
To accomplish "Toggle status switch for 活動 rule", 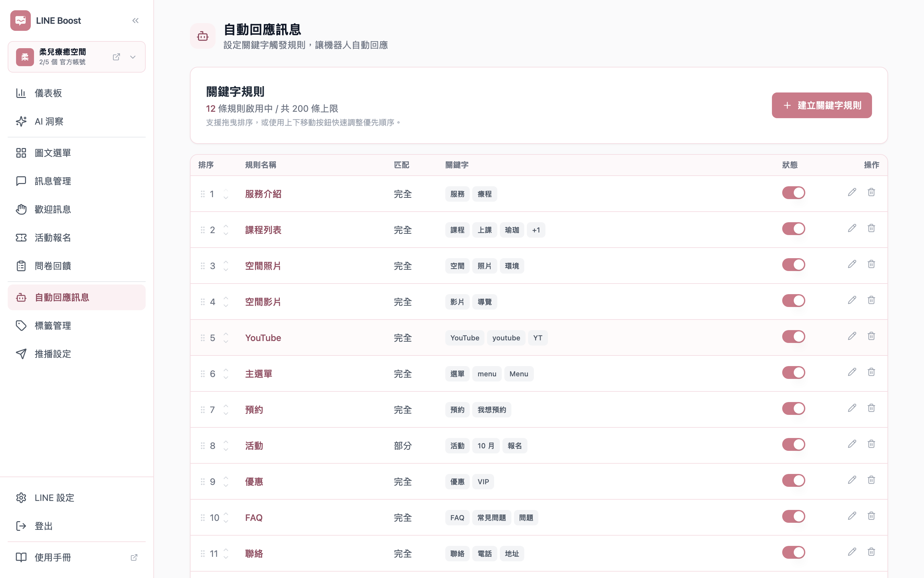I will pyautogui.click(x=793, y=444).
